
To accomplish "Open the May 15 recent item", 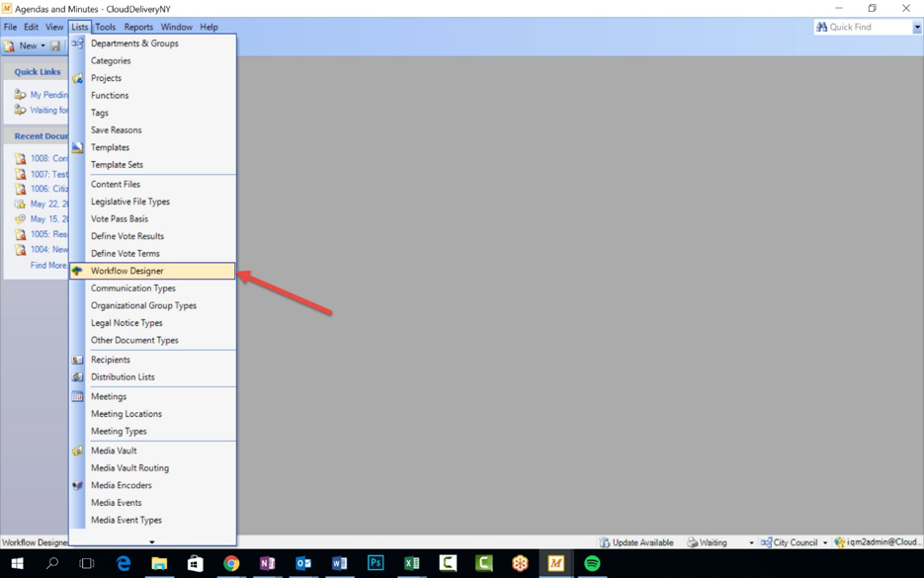I will coord(42,219).
